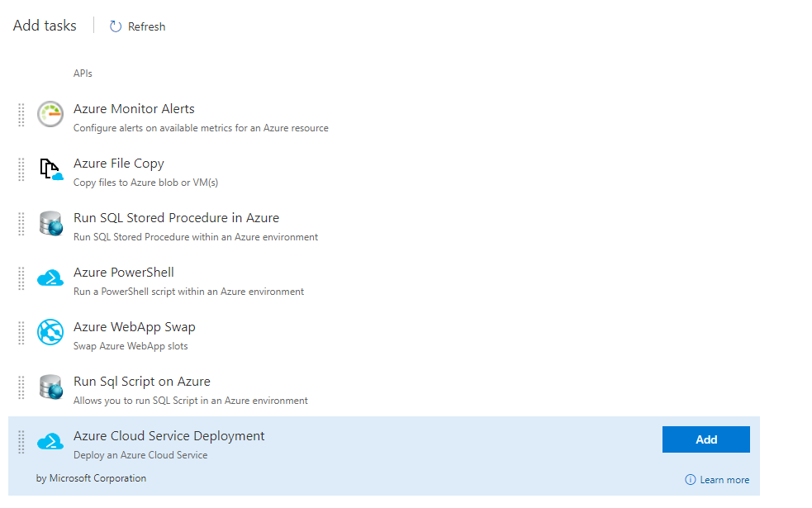The height and width of the screenshot is (508, 812).
Task: Click the Add button for Azure Cloud Service Deployment
Action: tap(705, 439)
